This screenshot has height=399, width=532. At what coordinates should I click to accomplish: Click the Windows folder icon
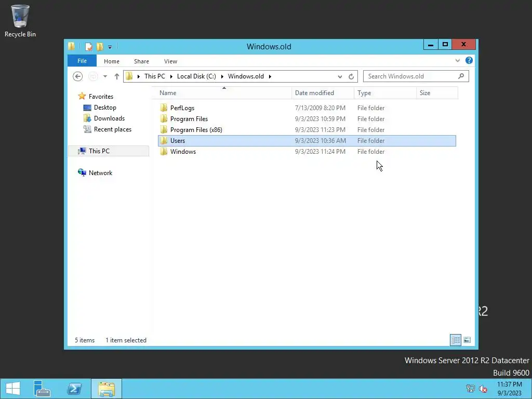point(164,151)
